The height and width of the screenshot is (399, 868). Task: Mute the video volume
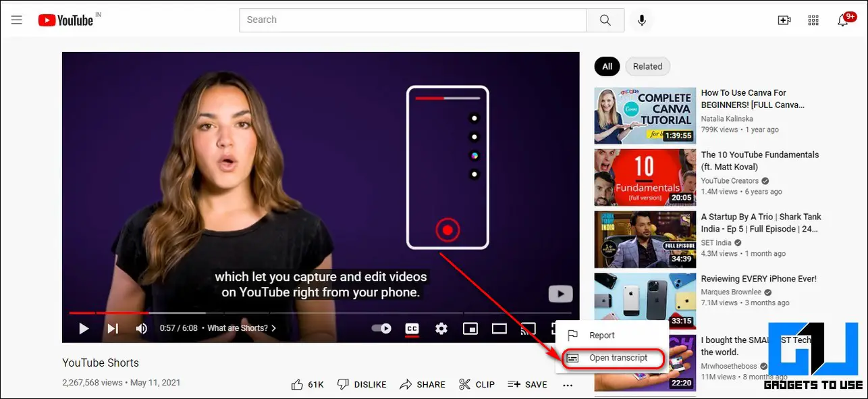tap(142, 329)
